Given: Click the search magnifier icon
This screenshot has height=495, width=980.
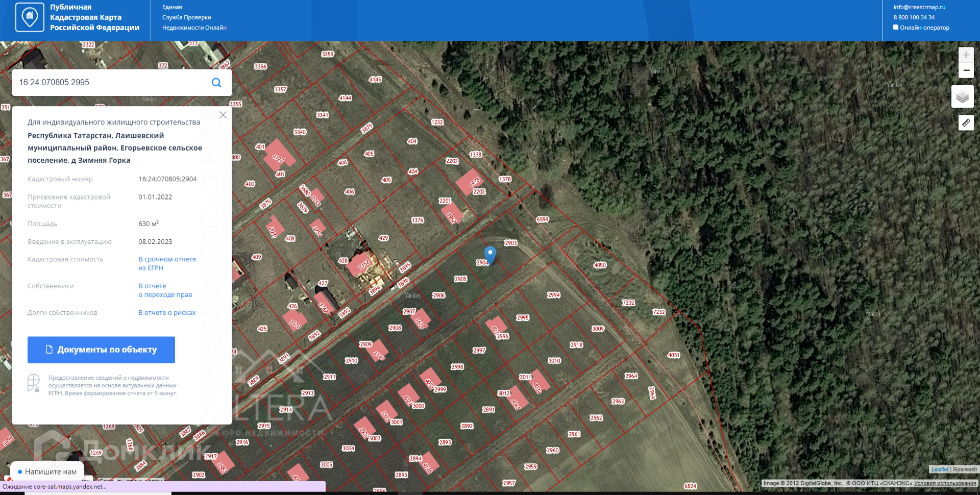Looking at the screenshot, I should click(216, 83).
